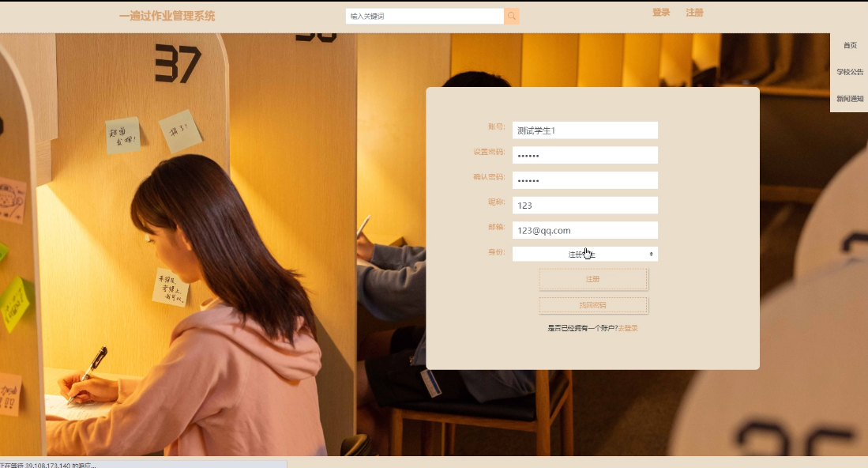Click the 一遍过作业管理系统 site title

(x=167, y=16)
